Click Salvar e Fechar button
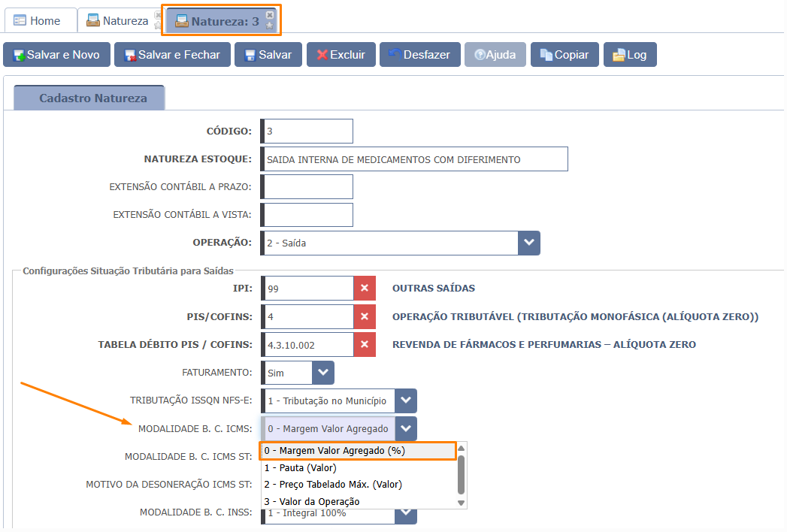Screen dimensions: 787x532 click(172, 55)
